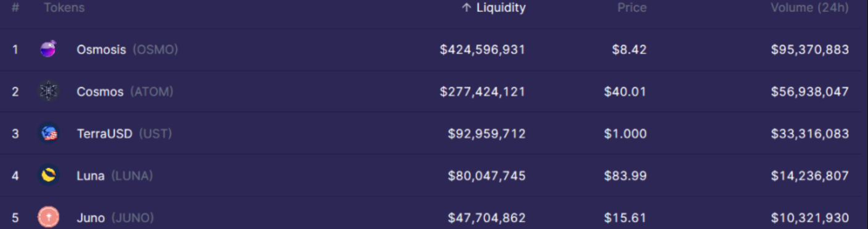Click the Juno token icon
Viewport: 868px width, 229px height.
48,217
